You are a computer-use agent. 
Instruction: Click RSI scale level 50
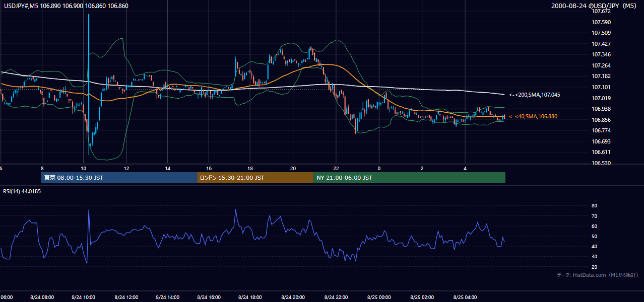pyautogui.click(x=594, y=236)
